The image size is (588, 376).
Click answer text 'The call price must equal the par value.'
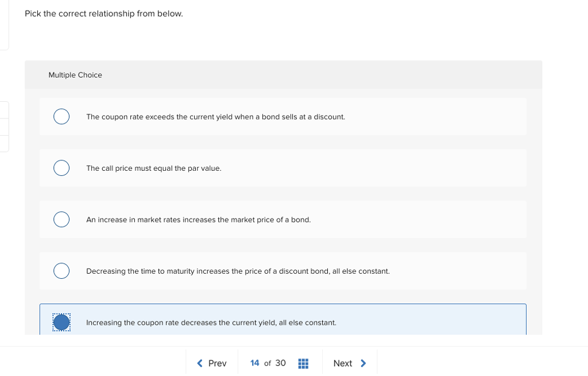154,168
